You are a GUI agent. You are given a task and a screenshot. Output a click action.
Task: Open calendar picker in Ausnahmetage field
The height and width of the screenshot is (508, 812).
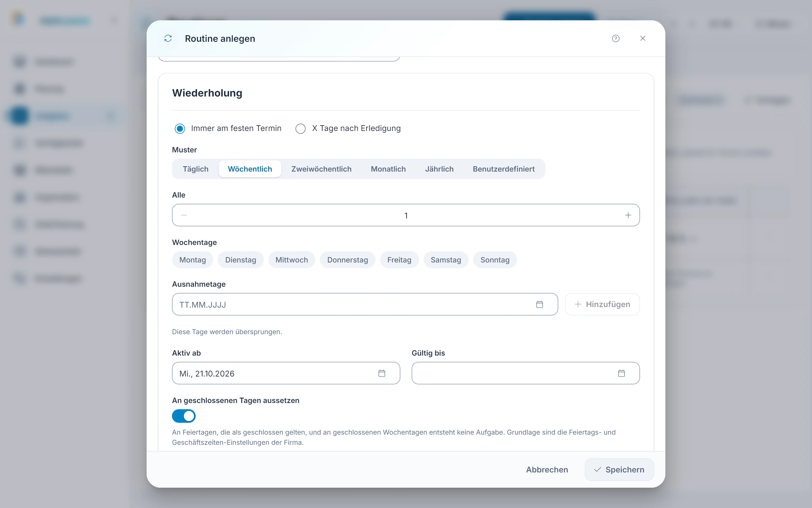(539, 305)
